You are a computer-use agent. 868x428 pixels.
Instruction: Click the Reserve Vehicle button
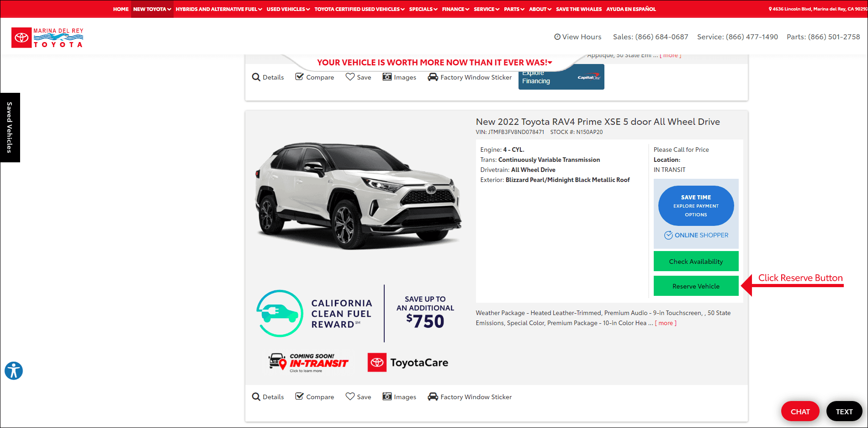[x=696, y=285]
